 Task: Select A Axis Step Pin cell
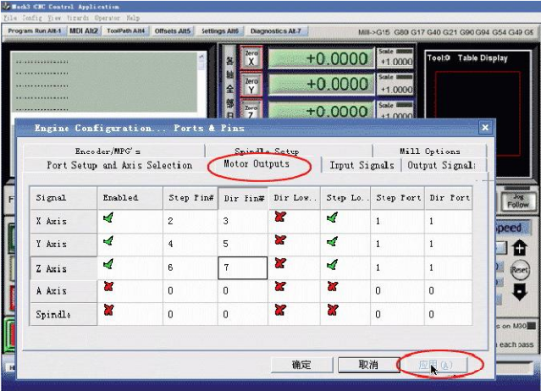click(191, 290)
